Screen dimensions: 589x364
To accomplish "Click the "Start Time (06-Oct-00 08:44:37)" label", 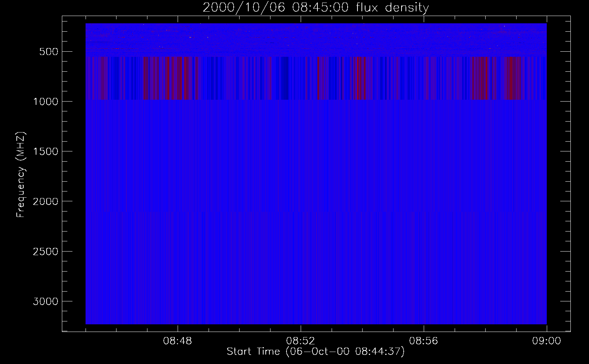I will pyautogui.click(x=316, y=352).
